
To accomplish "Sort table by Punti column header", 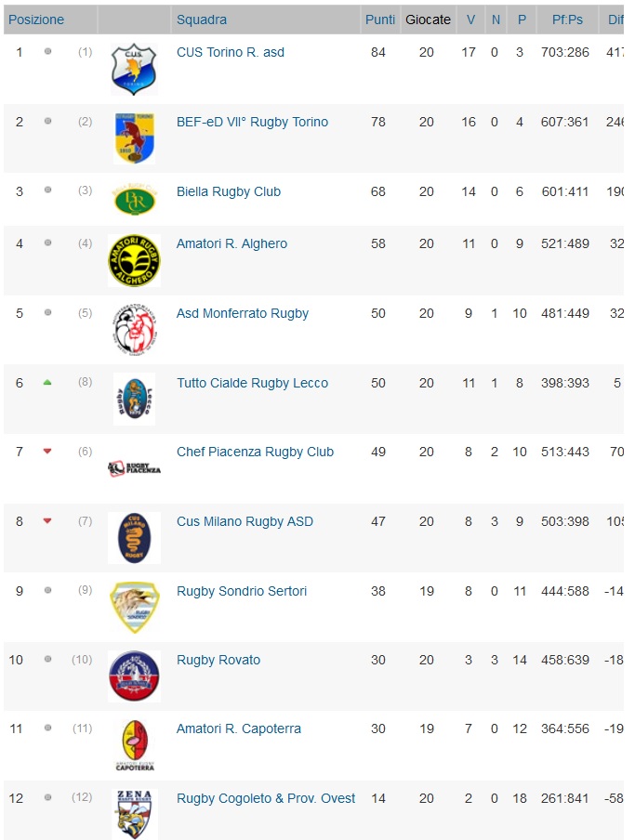I will pos(380,20).
